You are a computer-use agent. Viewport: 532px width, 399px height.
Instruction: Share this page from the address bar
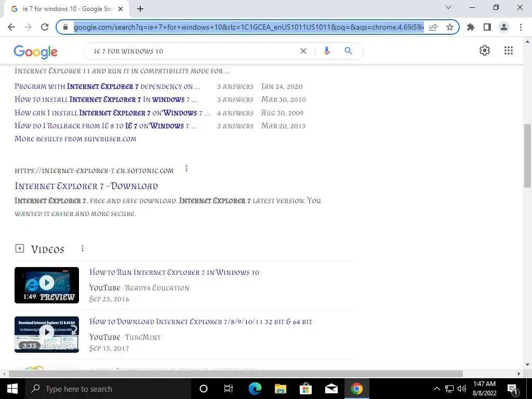[433, 27]
